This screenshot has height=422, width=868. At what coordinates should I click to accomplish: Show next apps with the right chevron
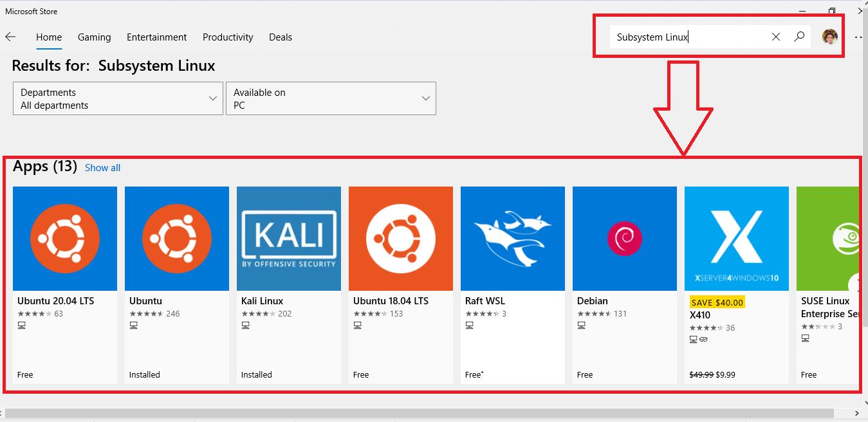pos(856,284)
